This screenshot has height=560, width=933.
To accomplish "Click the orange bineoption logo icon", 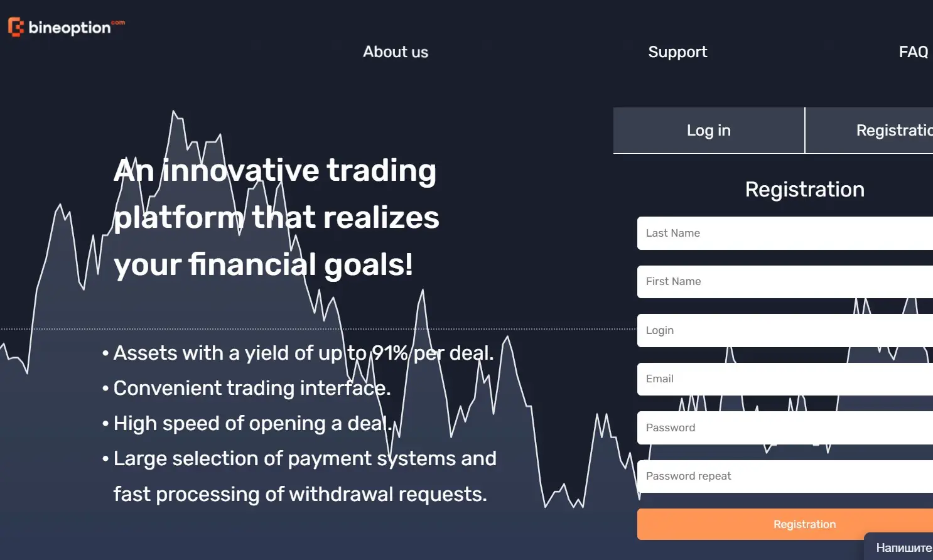I will click(16, 27).
